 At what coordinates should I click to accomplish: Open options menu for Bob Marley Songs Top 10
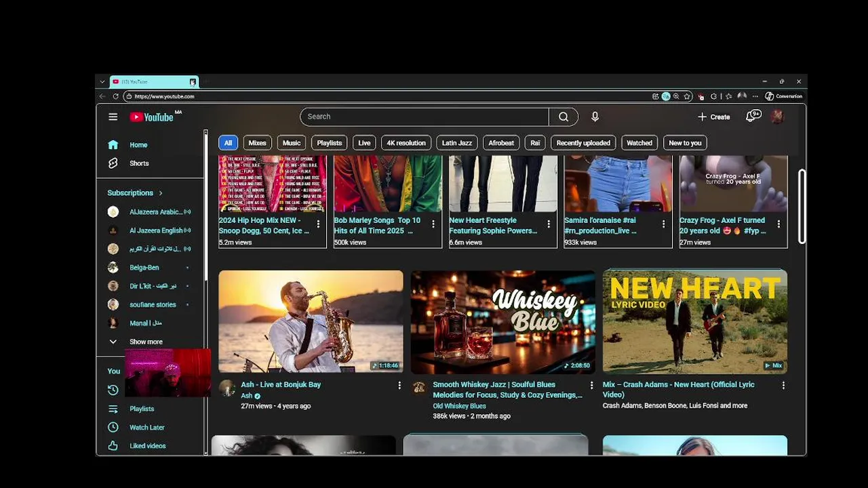tap(433, 224)
